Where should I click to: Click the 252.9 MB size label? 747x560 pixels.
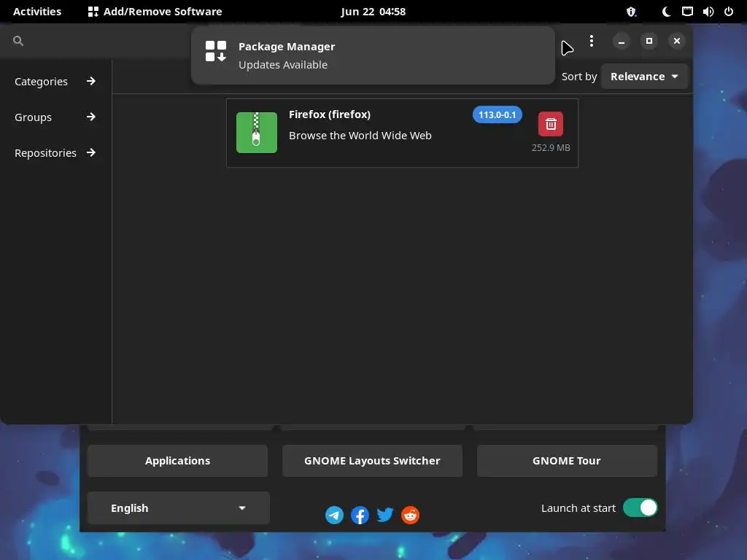(x=551, y=147)
